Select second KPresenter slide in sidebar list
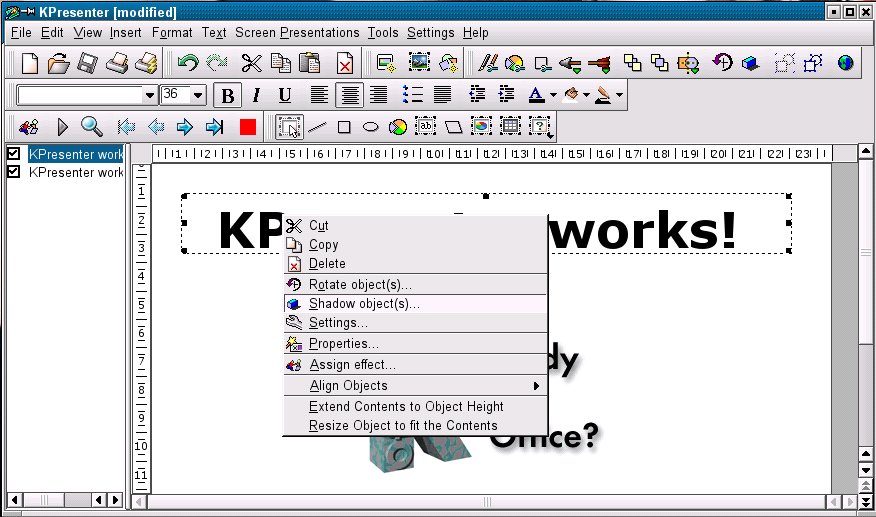The height and width of the screenshot is (517, 876). coord(75,172)
